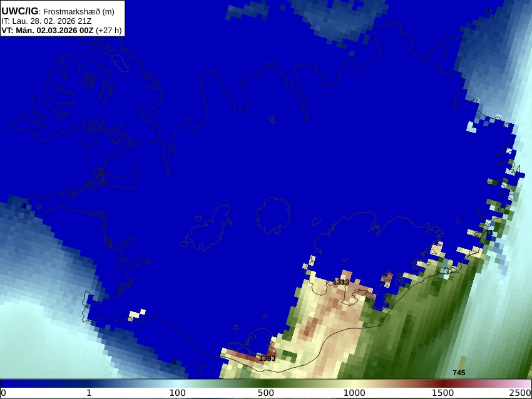Click the 3 value label off the south coast
This screenshot has width=532, height=399.
pyautogui.click(x=174, y=362)
